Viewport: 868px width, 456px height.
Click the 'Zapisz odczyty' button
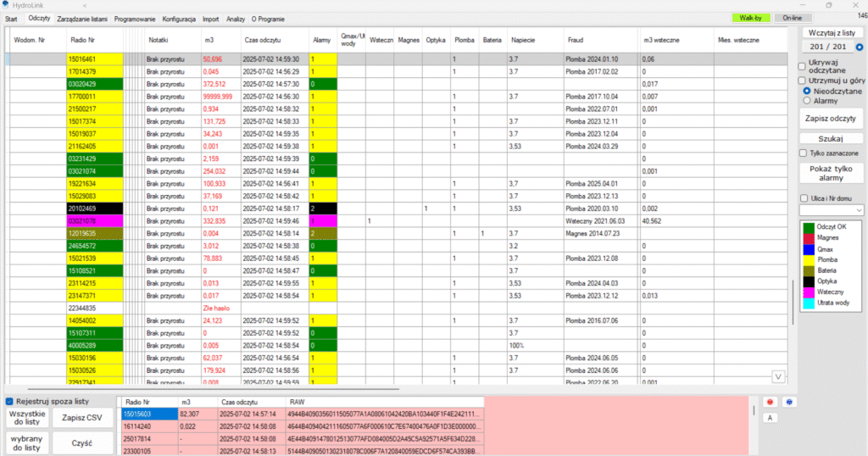click(831, 120)
